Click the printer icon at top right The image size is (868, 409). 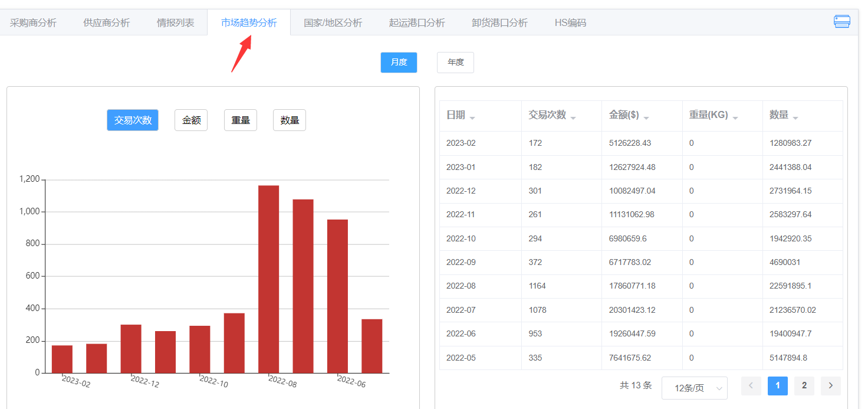842,22
